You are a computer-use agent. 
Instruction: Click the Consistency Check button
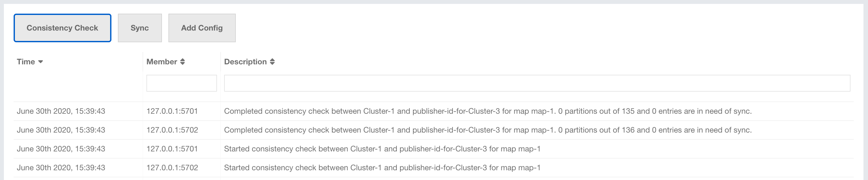tap(62, 28)
